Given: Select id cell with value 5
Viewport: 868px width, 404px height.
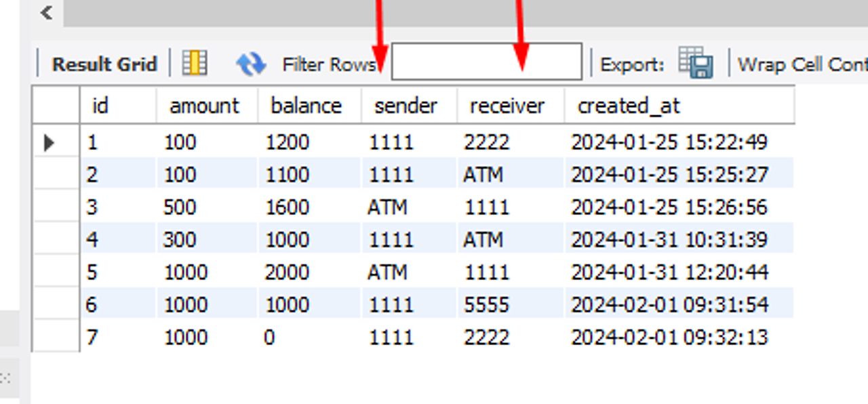Looking at the screenshot, I should pos(118,272).
